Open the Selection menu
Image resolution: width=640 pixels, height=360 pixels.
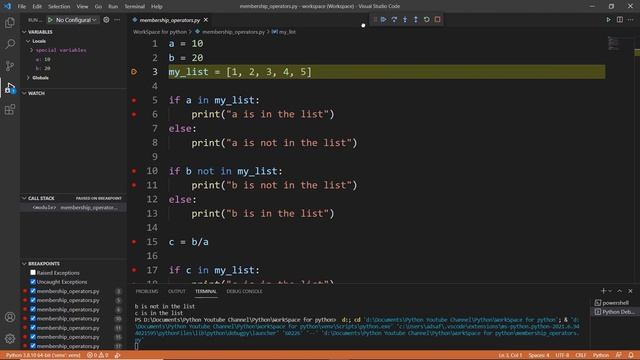click(x=59, y=7)
